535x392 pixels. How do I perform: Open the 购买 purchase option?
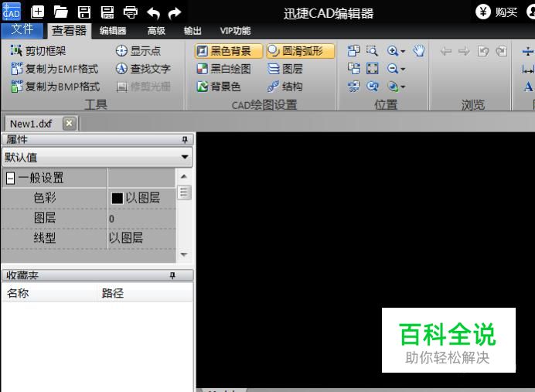point(496,12)
